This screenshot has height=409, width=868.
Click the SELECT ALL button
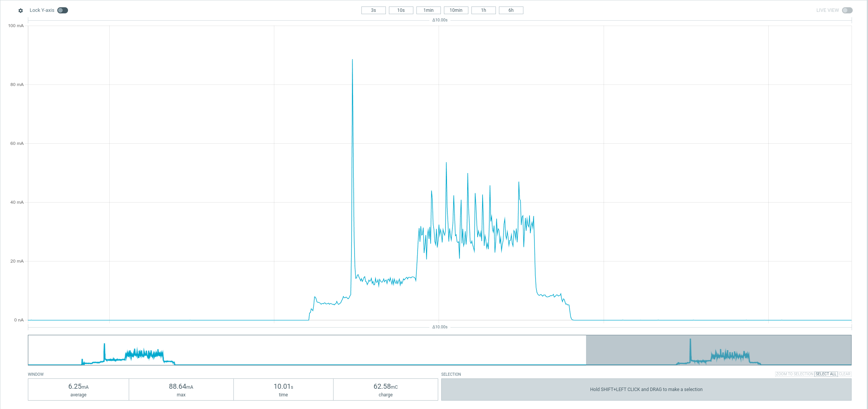[x=826, y=374]
